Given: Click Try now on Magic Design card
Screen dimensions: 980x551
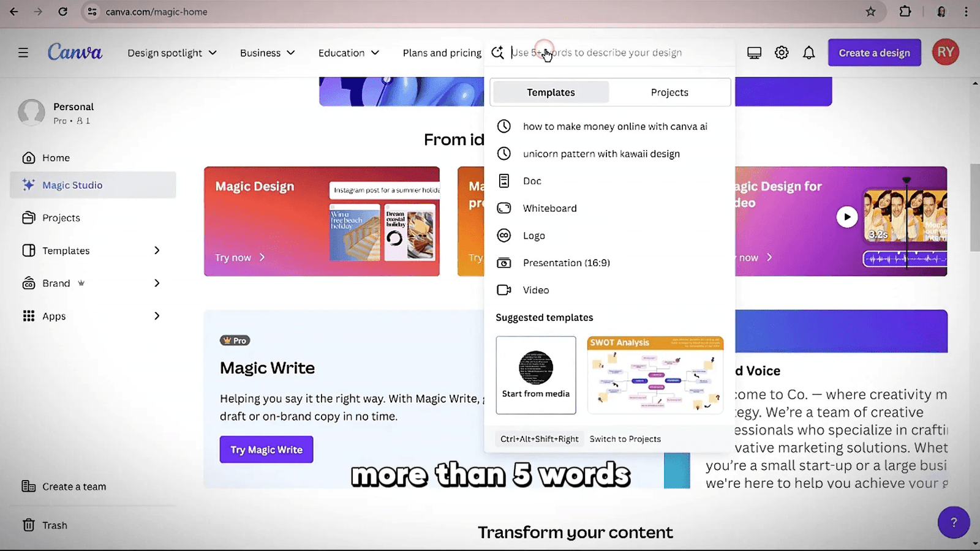Looking at the screenshot, I should (239, 258).
